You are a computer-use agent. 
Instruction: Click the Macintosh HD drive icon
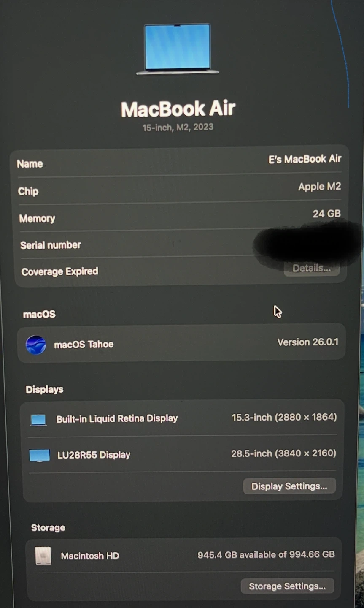coord(43,556)
